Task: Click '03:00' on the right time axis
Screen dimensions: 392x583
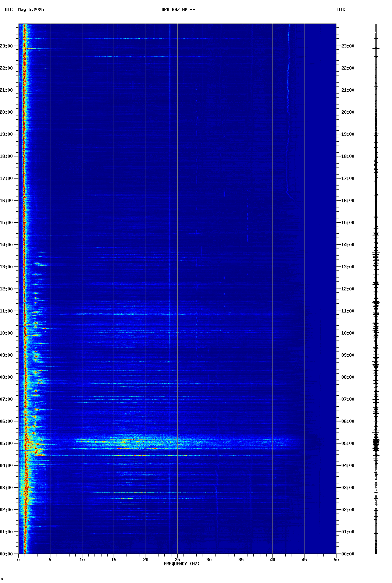Action: 348,488
